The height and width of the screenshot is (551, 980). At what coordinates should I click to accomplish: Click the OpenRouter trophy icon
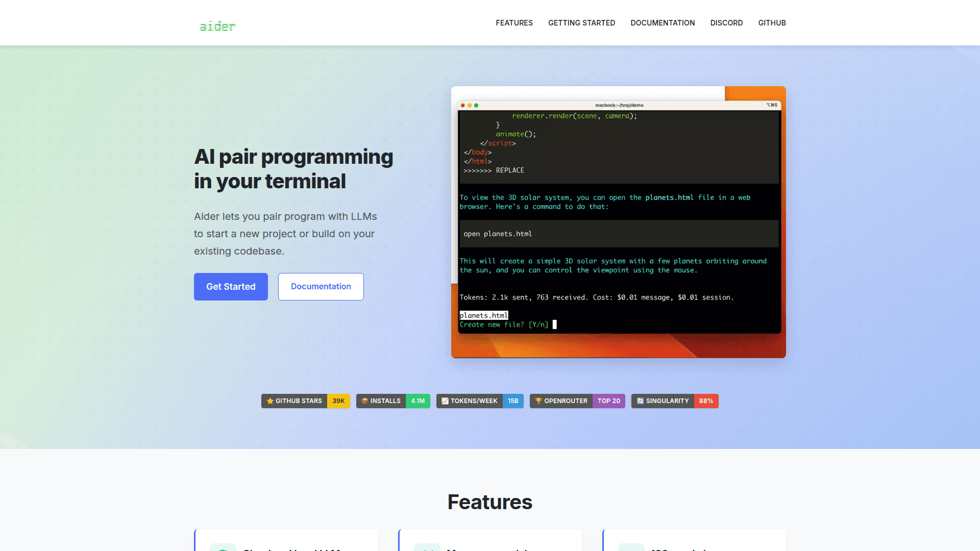tap(538, 401)
